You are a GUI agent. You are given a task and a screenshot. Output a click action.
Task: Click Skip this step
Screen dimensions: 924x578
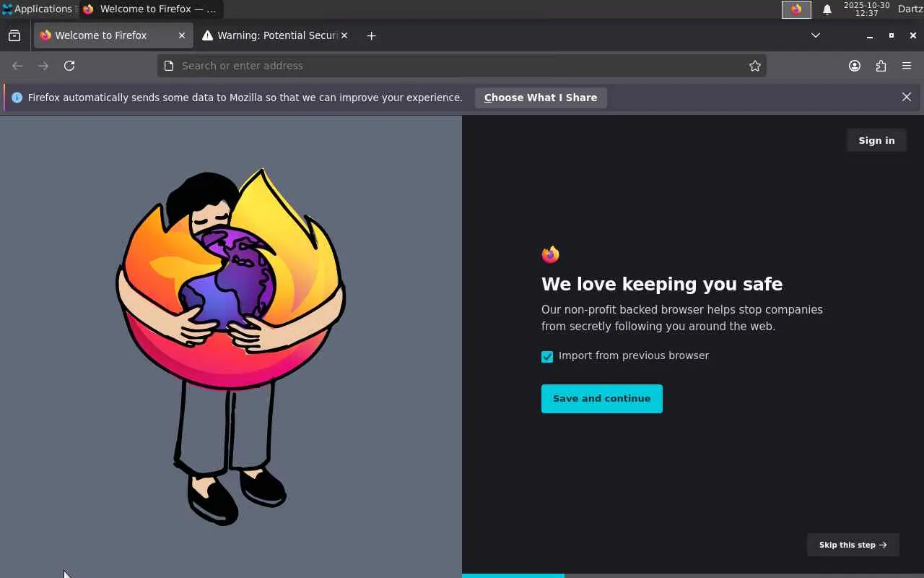[853, 545]
